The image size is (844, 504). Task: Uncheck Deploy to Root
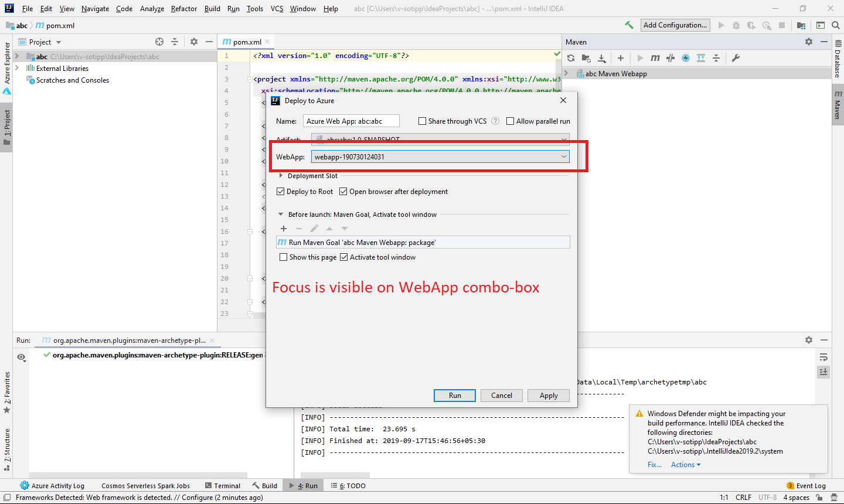tap(281, 191)
